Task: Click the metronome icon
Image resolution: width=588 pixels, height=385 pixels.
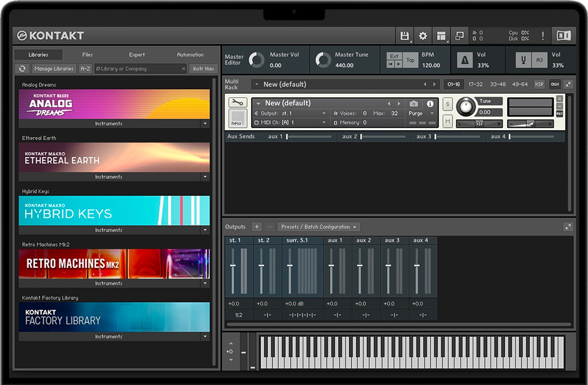Action: pyautogui.click(x=464, y=60)
